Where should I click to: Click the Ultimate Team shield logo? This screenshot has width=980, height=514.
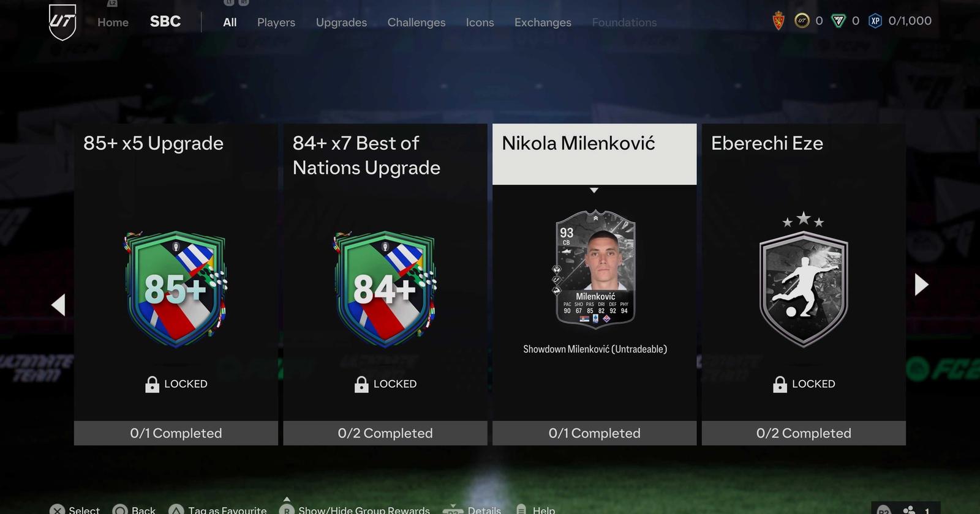tap(62, 22)
